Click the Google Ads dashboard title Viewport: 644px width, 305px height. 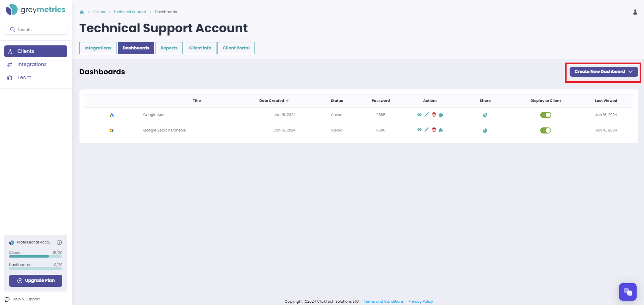[154, 115]
